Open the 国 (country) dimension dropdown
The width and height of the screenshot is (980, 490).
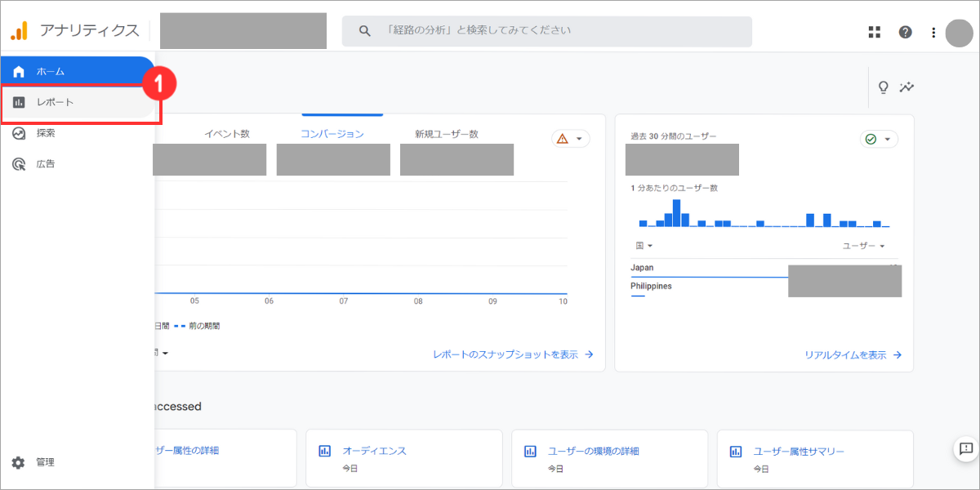click(x=644, y=246)
